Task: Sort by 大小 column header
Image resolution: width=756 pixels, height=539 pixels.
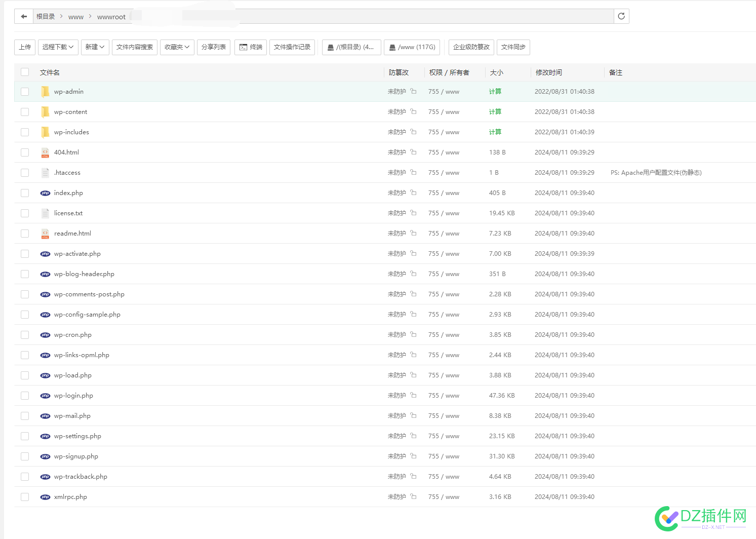Action: tap(497, 72)
